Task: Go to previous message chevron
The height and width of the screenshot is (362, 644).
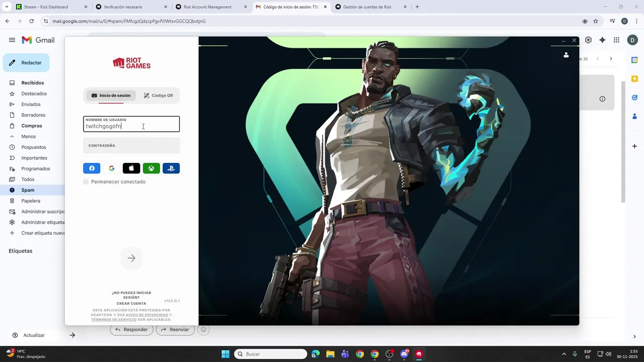Action: click(x=598, y=59)
